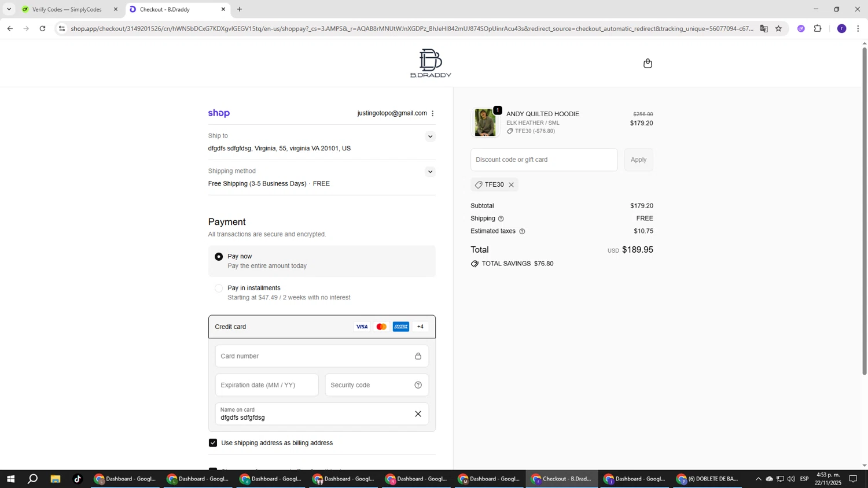Expand the Shipping method section

(430, 172)
